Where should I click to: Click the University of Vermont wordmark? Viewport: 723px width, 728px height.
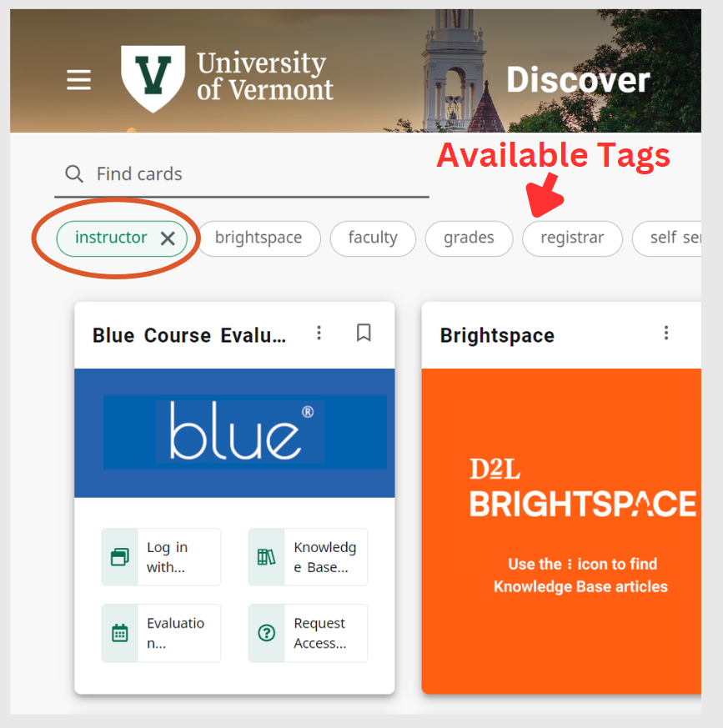coord(264,76)
